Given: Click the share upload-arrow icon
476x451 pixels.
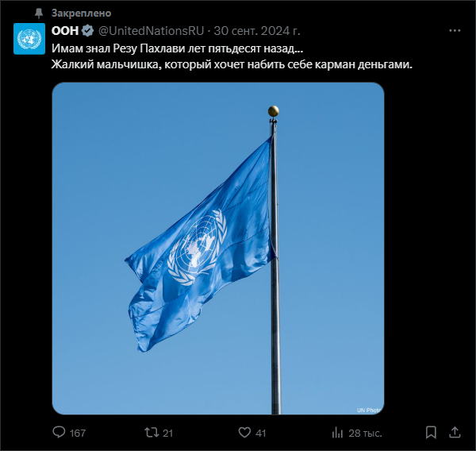Looking at the screenshot, I should pyautogui.click(x=455, y=432).
